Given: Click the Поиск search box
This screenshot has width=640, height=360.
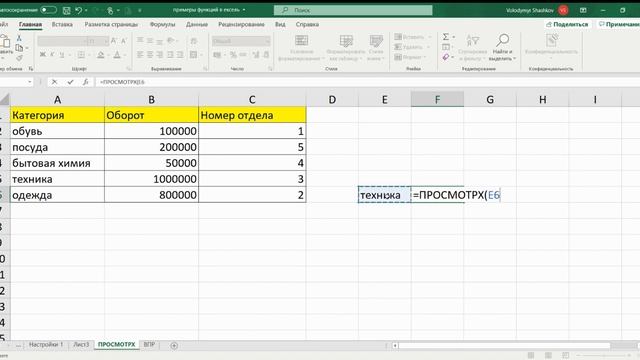Looking at the screenshot, I should pos(353,10).
